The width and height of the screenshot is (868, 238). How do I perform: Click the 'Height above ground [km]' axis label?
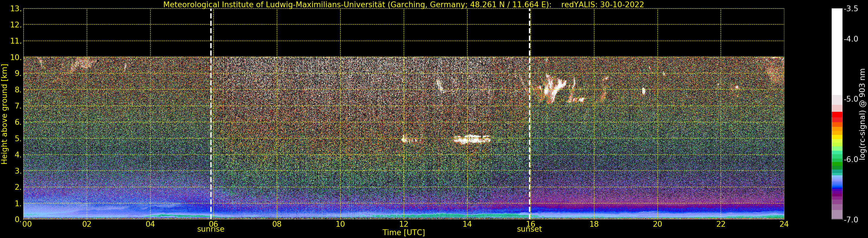tap(4, 114)
